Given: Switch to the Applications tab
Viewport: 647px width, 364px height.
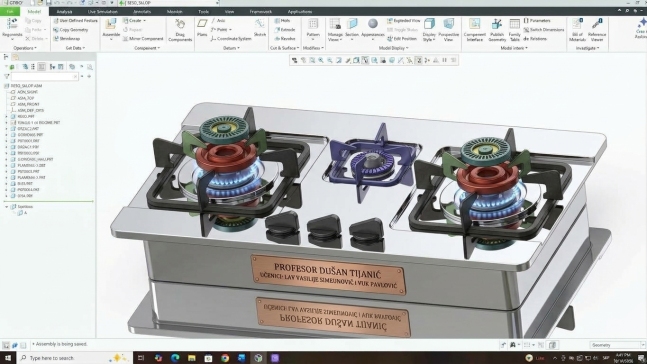Looking at the screenshot, I should point(300,12).
